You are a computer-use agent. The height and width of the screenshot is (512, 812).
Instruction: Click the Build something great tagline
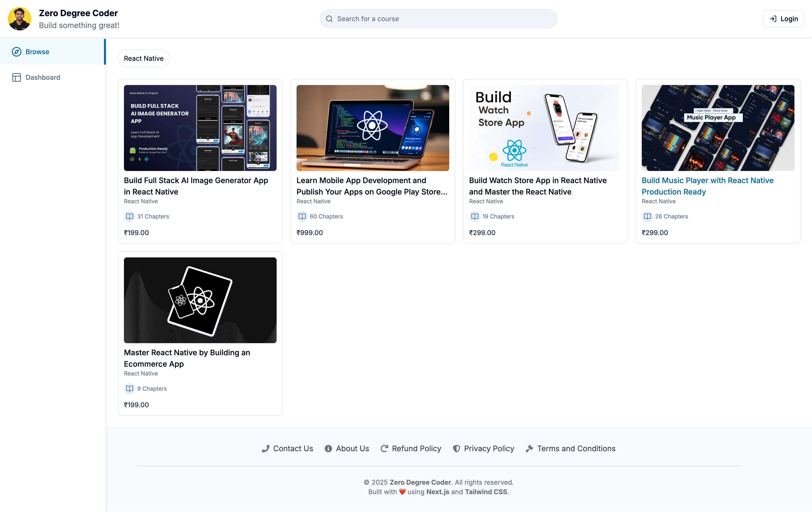click(x=79, y=25)
